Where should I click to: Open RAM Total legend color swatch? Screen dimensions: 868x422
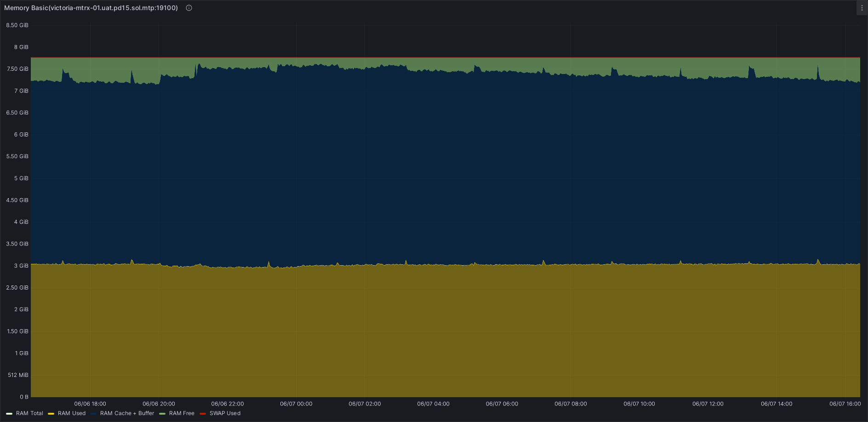tap(9, 414)
